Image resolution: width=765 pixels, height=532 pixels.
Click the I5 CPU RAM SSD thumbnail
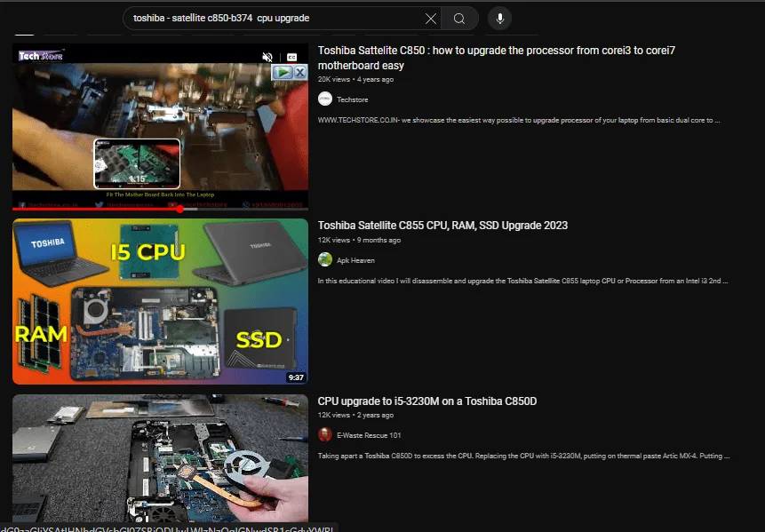[x=160, y=301]
